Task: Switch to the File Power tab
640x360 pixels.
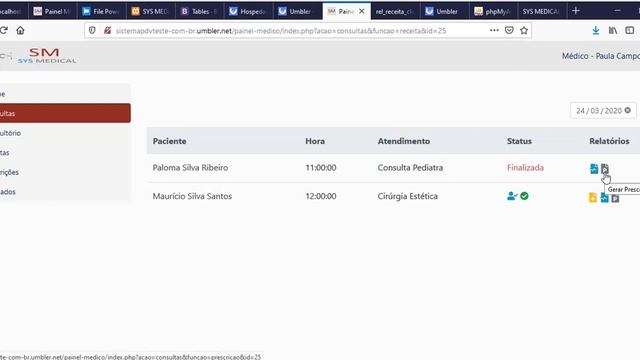Action: pyautogui.click(x=102, y=11)
